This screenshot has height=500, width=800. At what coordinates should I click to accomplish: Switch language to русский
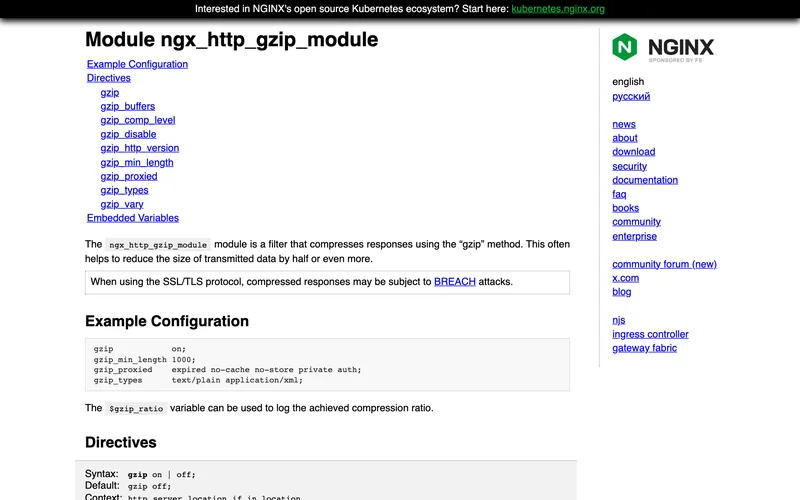[631, 96]
